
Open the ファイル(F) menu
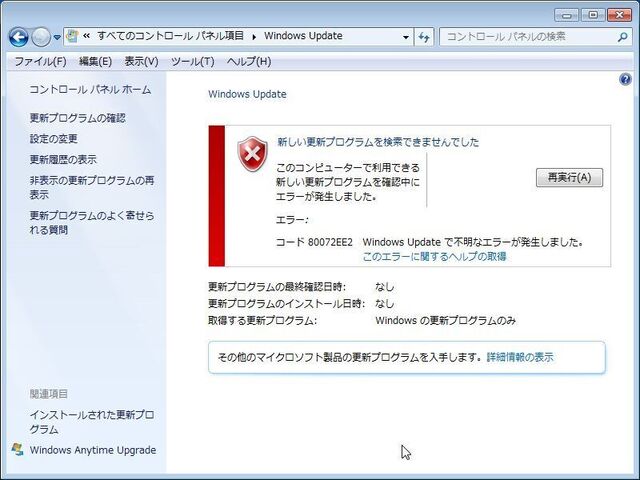(x=40, y=62)
